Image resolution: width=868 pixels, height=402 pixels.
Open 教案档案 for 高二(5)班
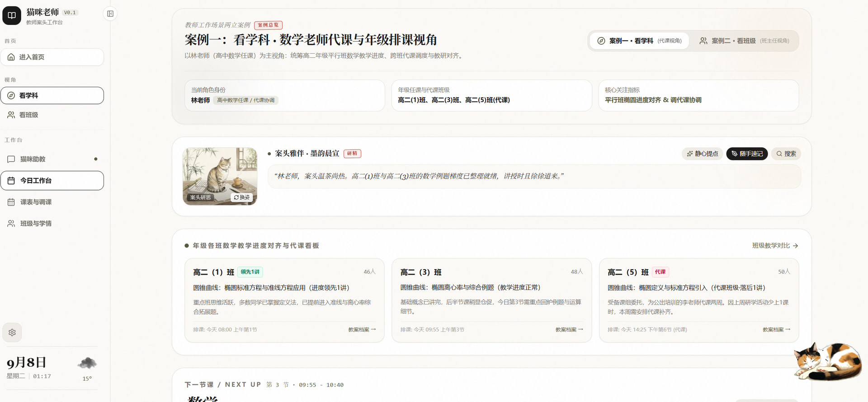point(776,330)
